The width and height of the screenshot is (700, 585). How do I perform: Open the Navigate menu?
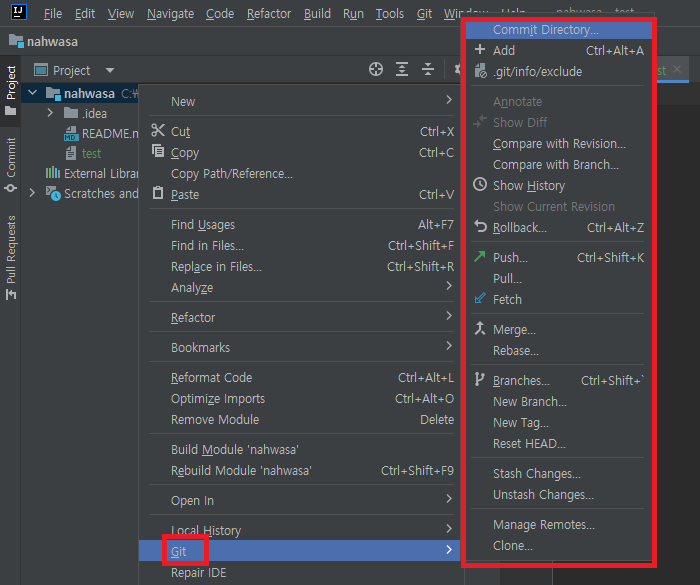(171, 14)
